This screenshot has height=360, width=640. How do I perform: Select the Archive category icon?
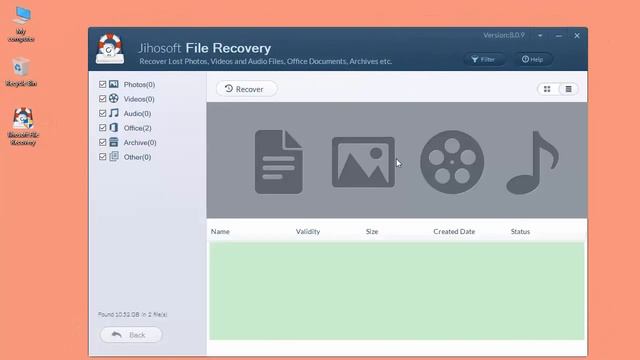point(114,142)
